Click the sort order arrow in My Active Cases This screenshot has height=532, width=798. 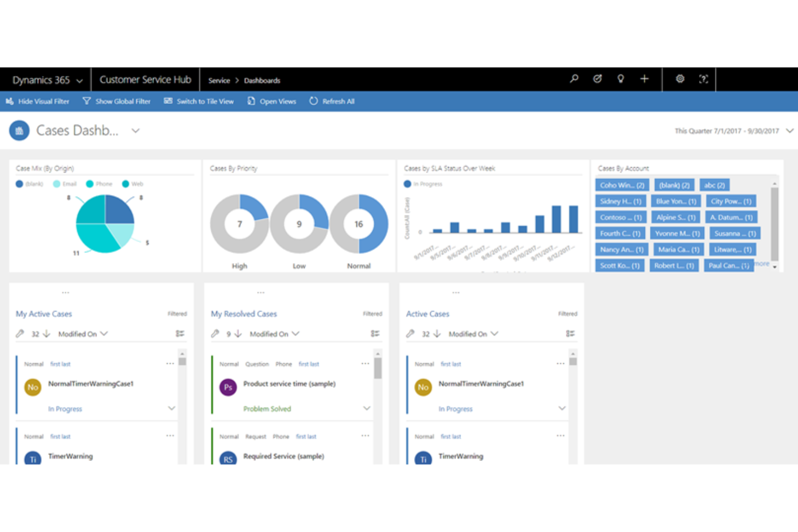click(47, 334)
